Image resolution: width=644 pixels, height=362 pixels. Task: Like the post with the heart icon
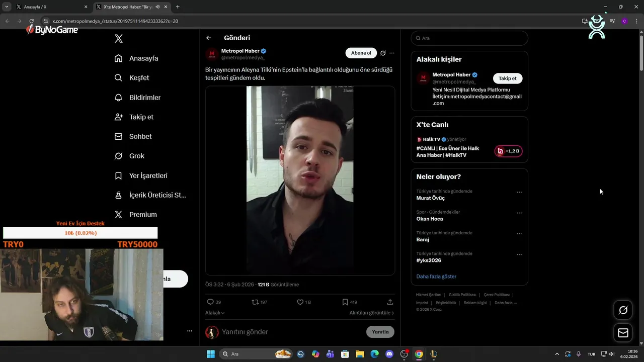[304, 302]
